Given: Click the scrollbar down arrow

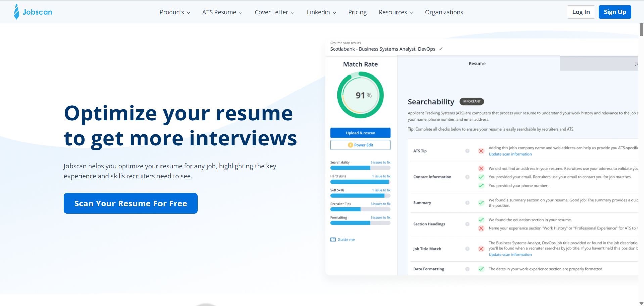Looking at the screenshot, I should pos(641,303).
